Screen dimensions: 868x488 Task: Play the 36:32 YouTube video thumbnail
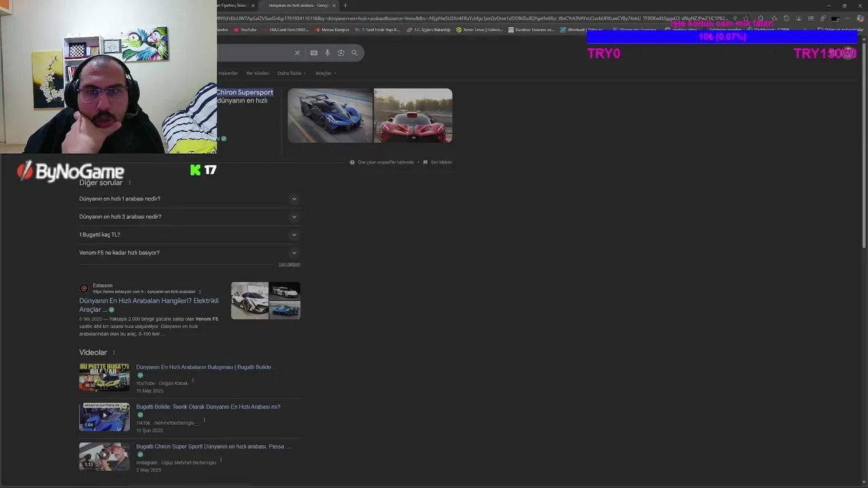[104, 377]
